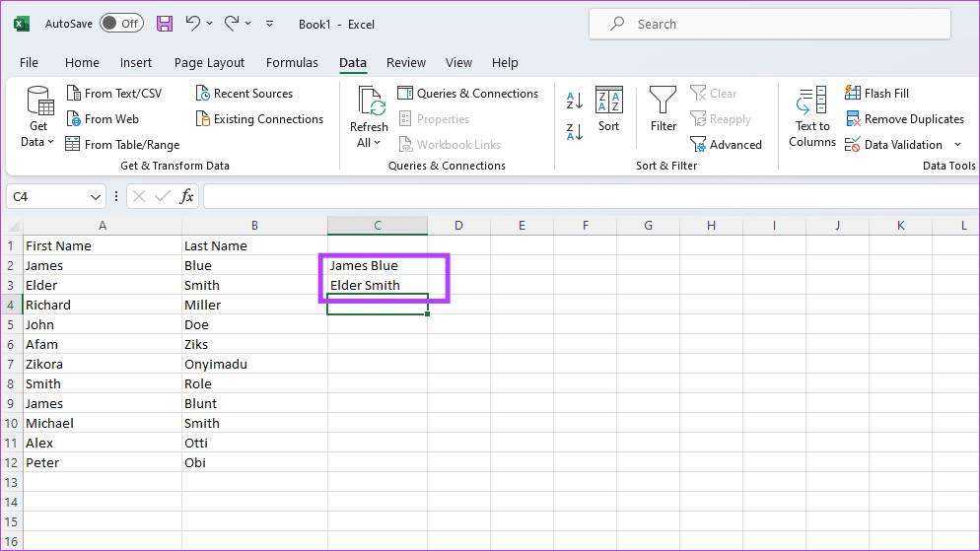Click the Search box in the title bar
The image size is (980, 551).
(769, 24)
